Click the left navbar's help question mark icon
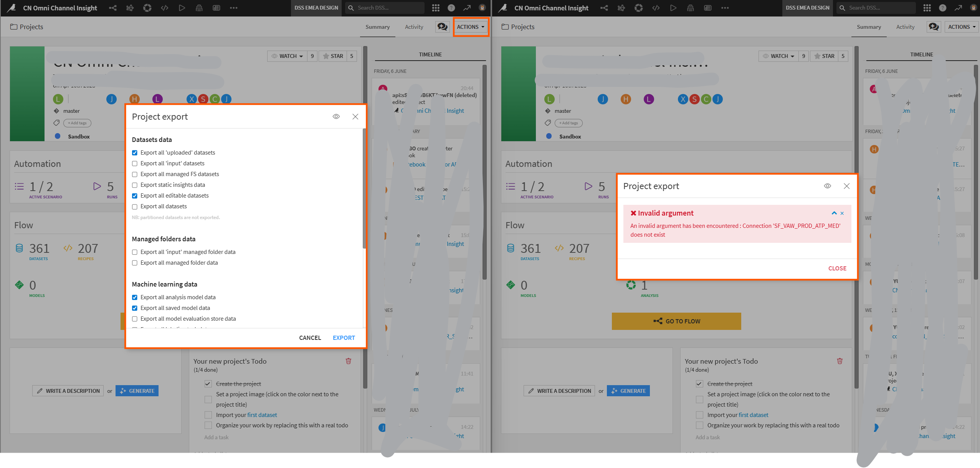The width and height of the screenshot is (980, 468). (x=451, y=8)
